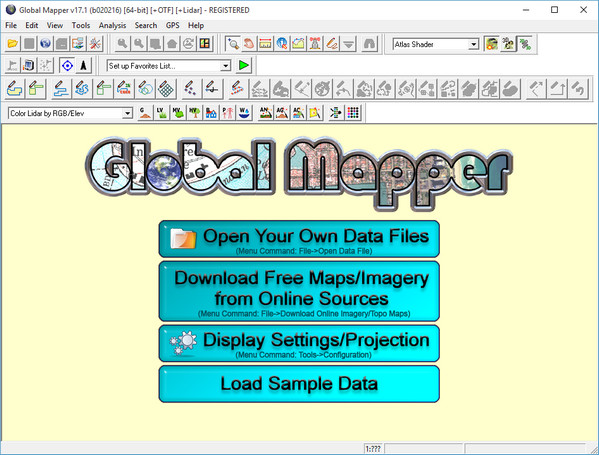
Task: Open the Edit menu
Action: point(32,25)
